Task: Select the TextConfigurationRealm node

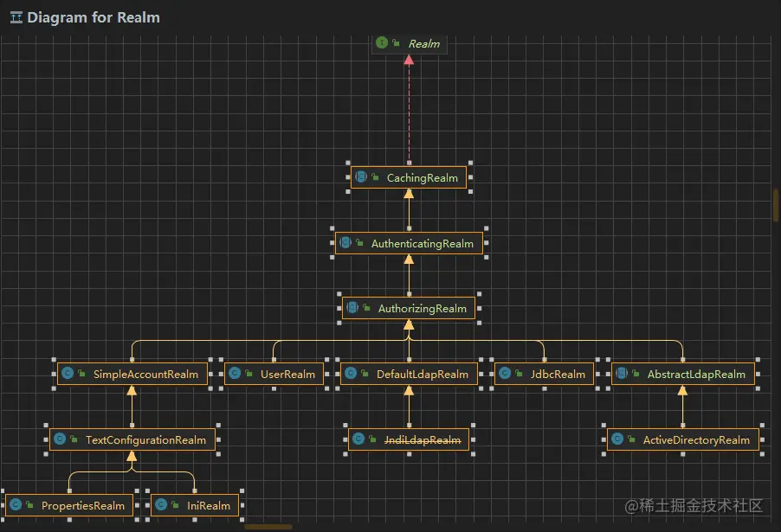Action: pos(132,440)
